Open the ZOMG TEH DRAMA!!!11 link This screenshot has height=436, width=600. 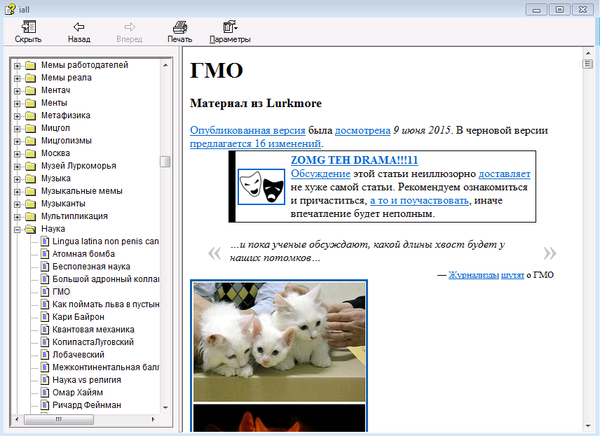[x=354, y=160]
